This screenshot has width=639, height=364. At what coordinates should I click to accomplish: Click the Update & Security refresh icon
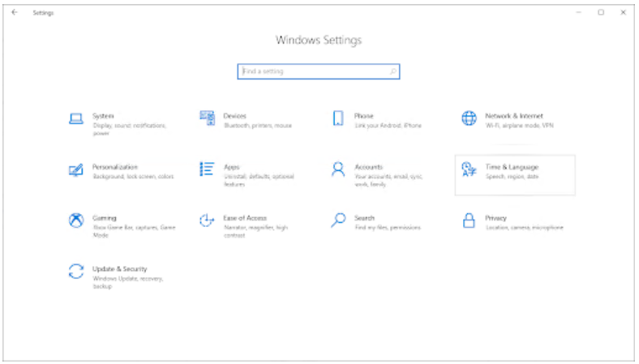pos(76,272)
